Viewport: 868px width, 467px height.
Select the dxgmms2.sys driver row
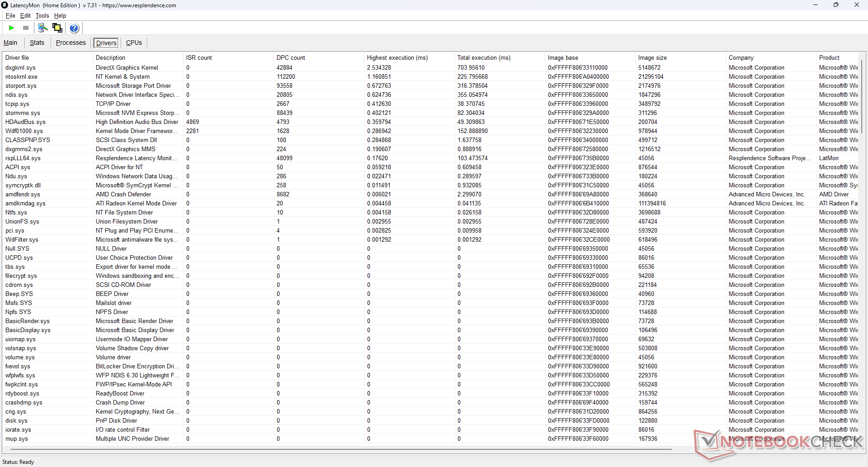pos(430,149)
